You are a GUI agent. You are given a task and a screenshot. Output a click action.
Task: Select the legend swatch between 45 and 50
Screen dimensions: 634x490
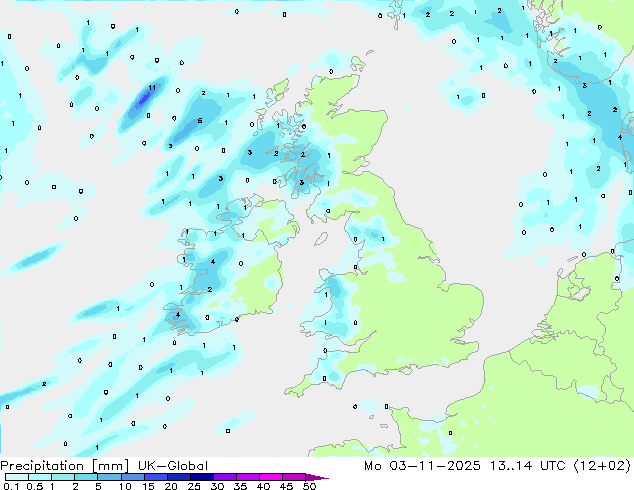294,477
